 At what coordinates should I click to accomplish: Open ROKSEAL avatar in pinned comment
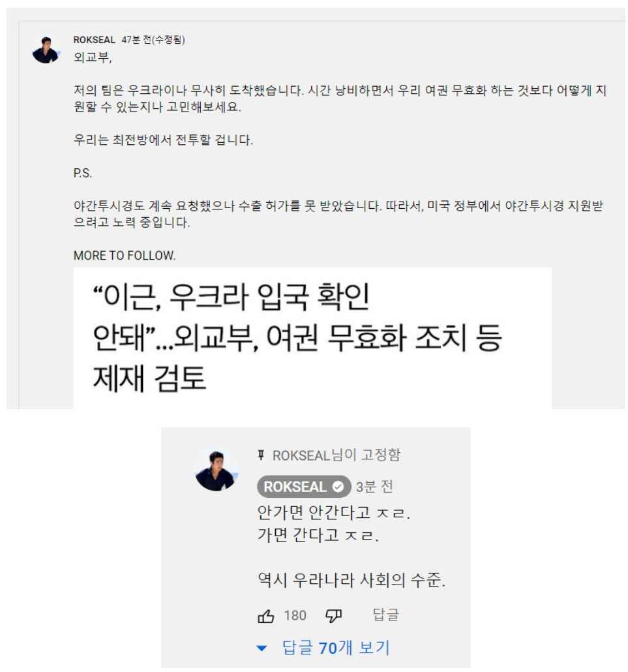pos(217,469)
